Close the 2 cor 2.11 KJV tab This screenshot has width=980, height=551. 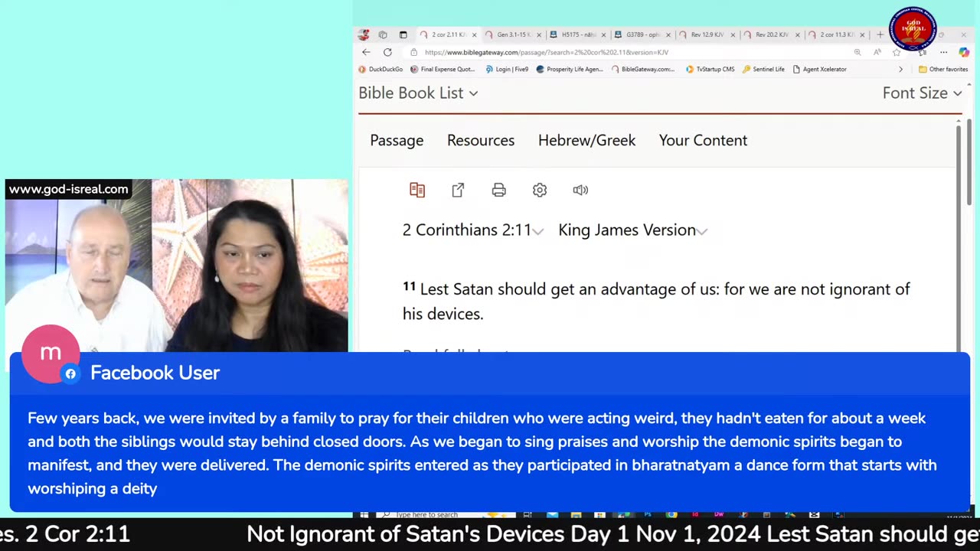(474, 34)
